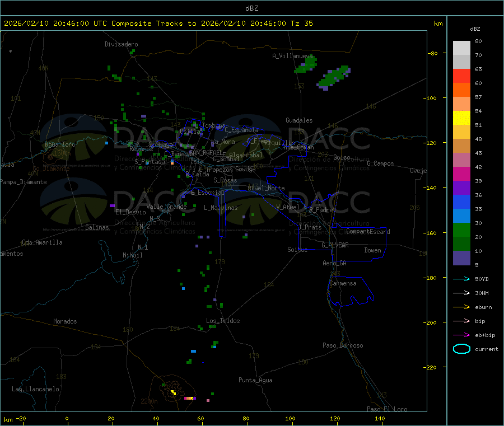Click the Guico map label
The width and height of the screenshot is (504, 426).
[x=342, y=157]
